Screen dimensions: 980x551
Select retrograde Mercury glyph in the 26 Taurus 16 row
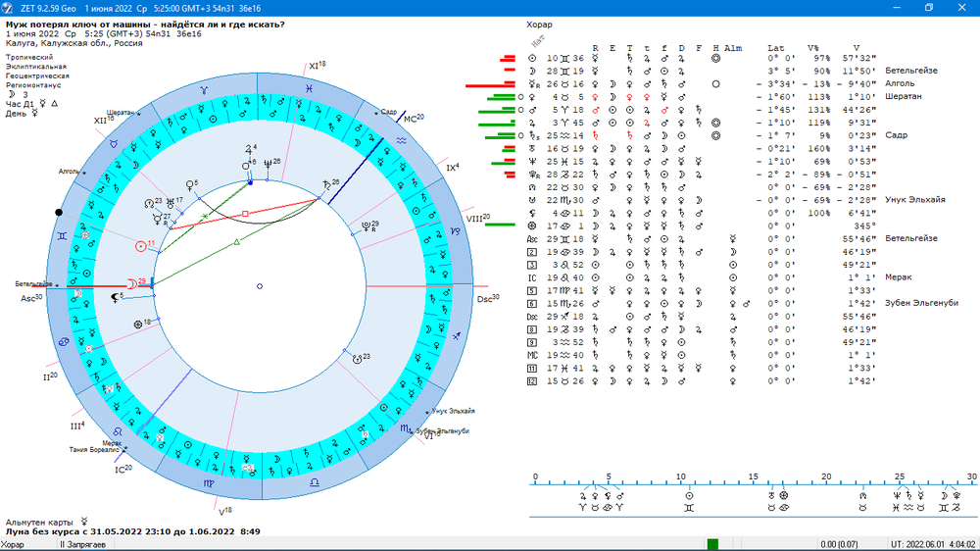coord(534,84)
